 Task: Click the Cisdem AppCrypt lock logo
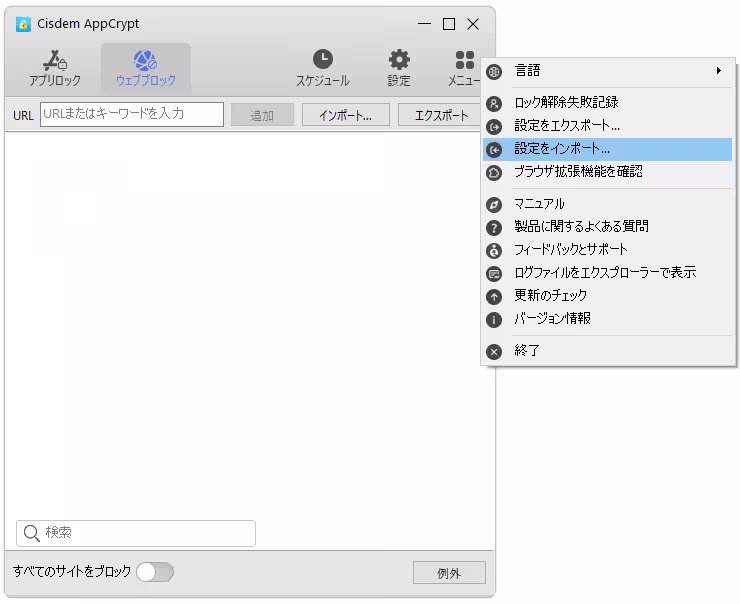click(x=23, y=24)
